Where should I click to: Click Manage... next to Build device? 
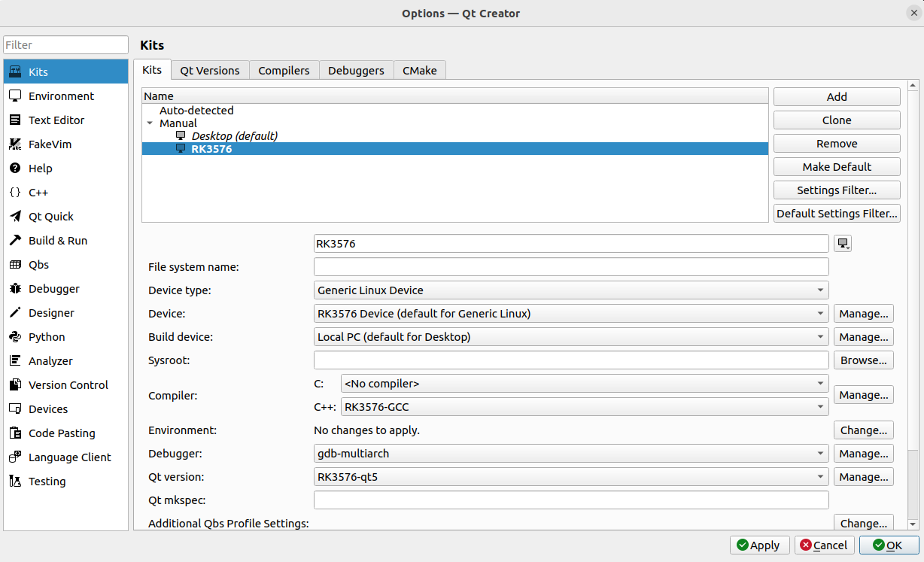point(864,337)
